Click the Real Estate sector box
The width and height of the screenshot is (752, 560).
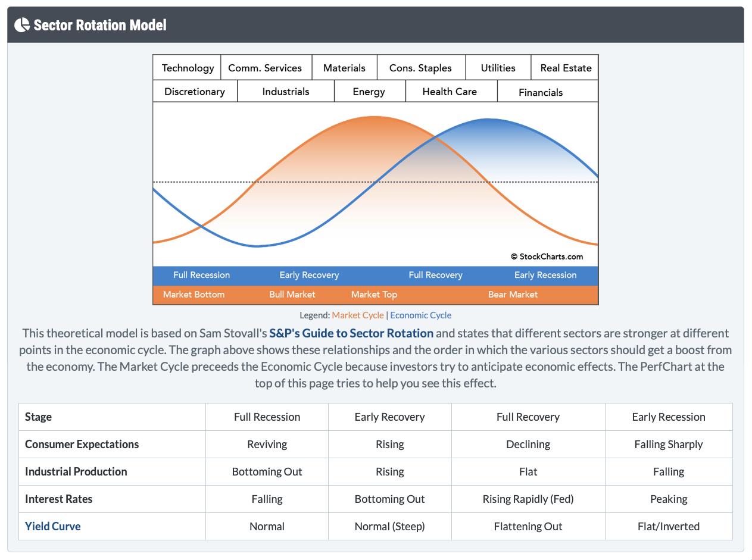pyautogui.click(x=566, y=68)
